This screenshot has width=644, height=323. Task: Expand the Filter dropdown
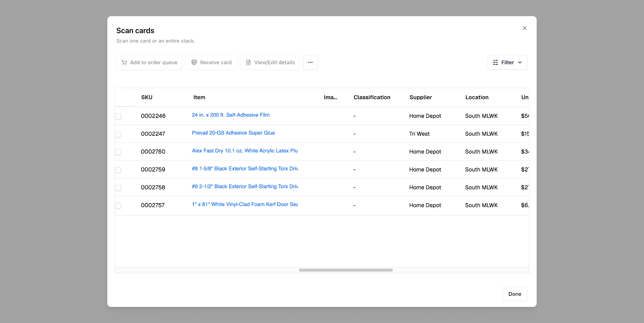[507, 62]
